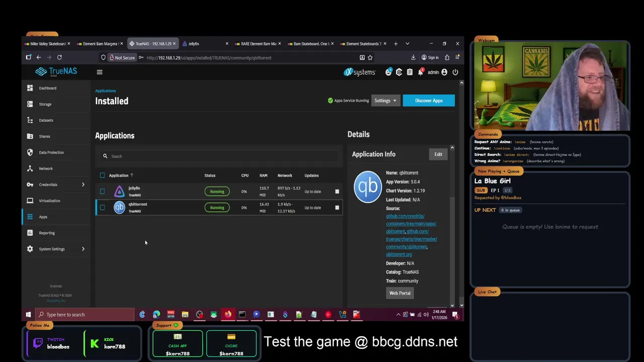This screenshot has width=644, height=362.
Task: Click the Edit button in Application Info
Action: tap(438, 154)
